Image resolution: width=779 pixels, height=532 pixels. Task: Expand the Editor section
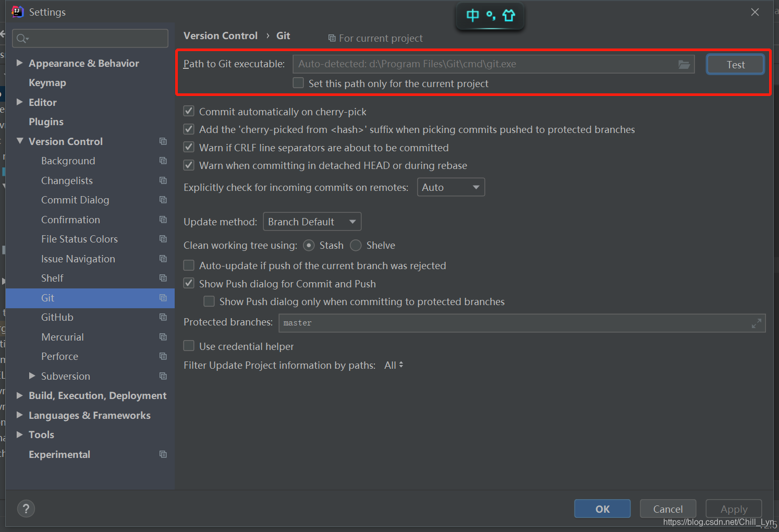tap(19, 102)
